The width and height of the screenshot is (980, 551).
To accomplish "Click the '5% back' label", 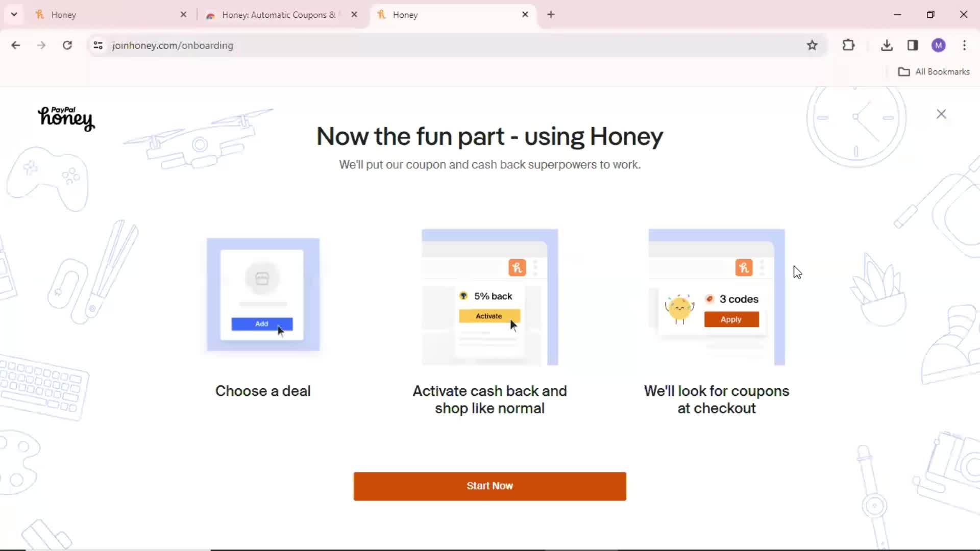I will [x=493, y=296].
